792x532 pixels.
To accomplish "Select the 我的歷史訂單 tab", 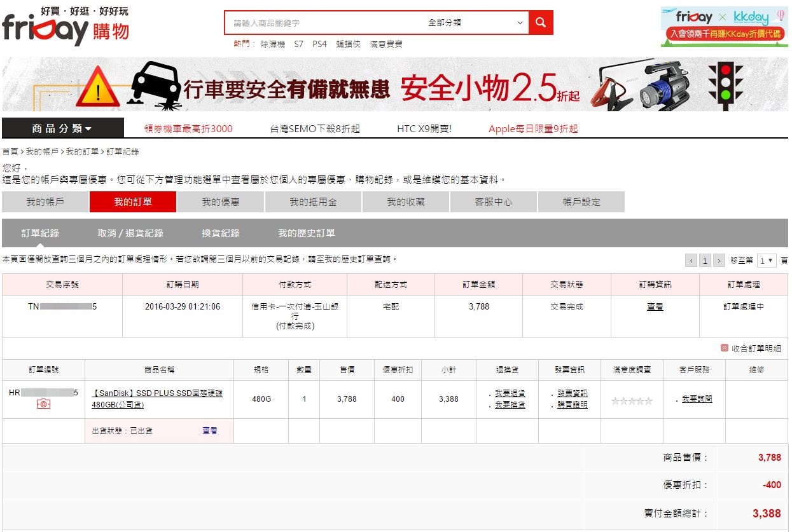I will pos(306,233).
